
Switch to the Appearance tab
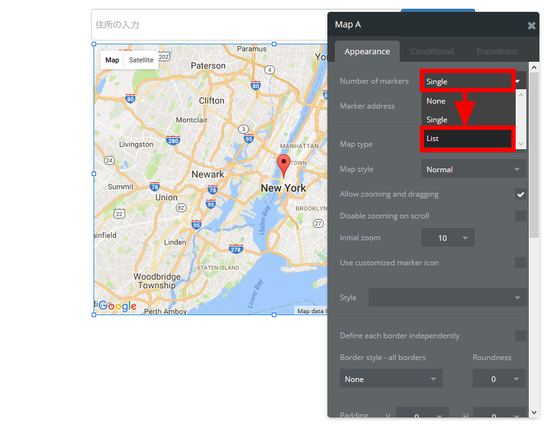[367, 52]
